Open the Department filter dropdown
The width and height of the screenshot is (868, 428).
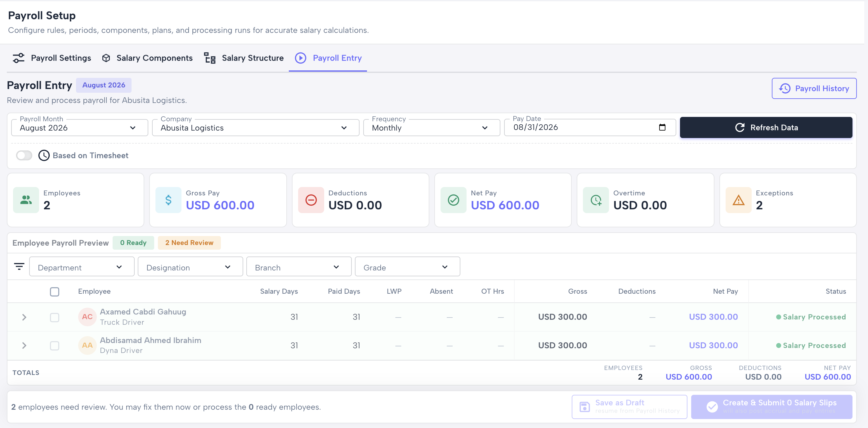82,267
